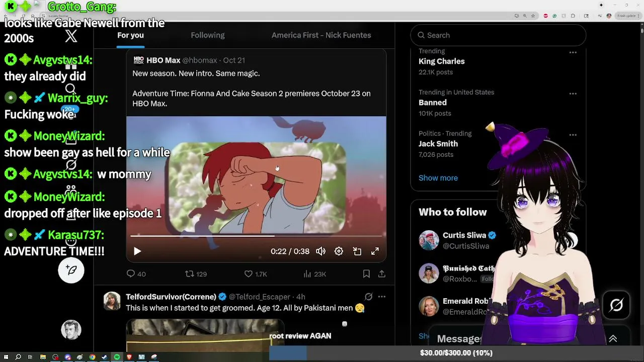The height and width of the screenshot is (362, 644).
Task: Open File Explorer from the taskbar
Action: 43,357
